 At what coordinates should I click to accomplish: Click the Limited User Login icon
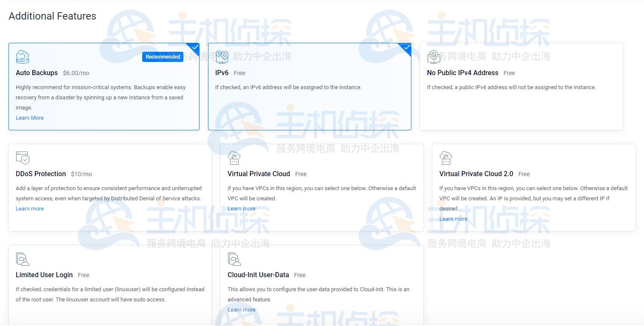pyautogui.click(x=22, y=259)
